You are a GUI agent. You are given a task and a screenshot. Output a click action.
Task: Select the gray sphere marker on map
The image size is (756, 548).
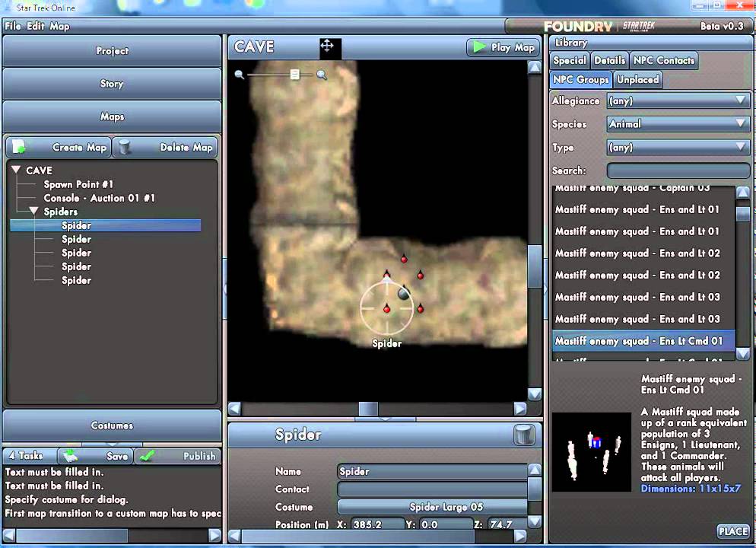404,293
